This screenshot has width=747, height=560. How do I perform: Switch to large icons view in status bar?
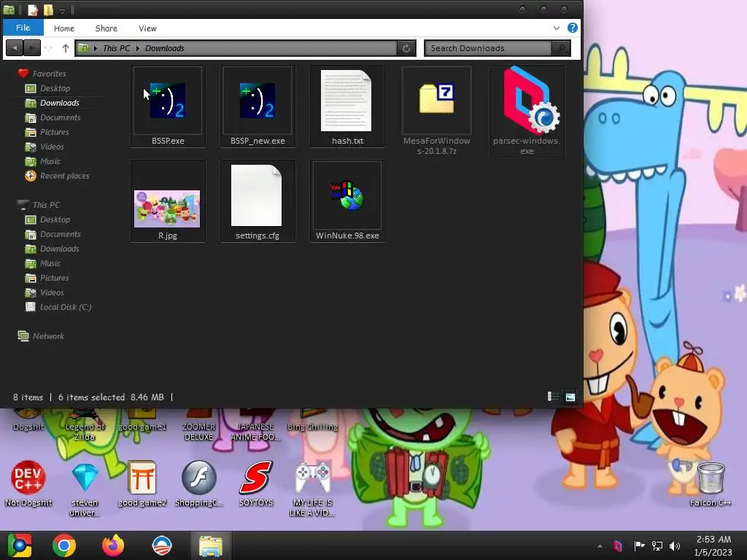570,397
